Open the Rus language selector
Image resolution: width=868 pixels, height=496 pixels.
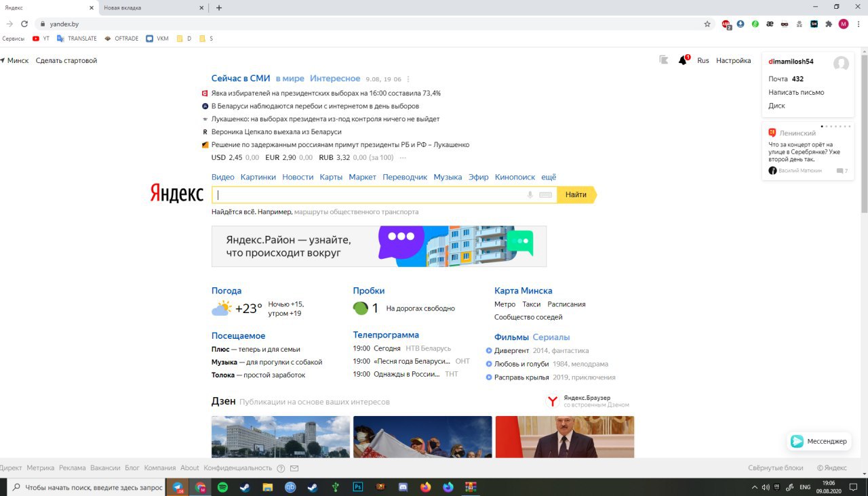[x=703, y=60]
